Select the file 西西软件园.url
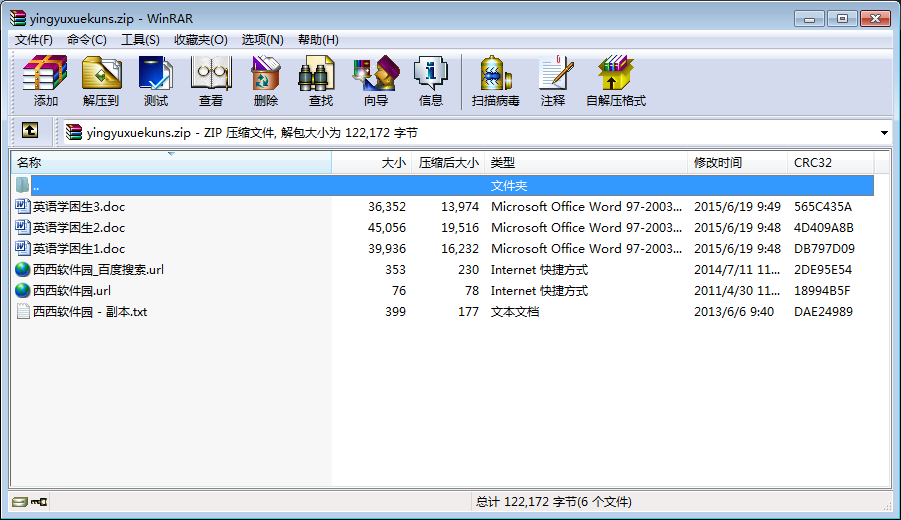The image size is (901, 520). pos(72,291)
